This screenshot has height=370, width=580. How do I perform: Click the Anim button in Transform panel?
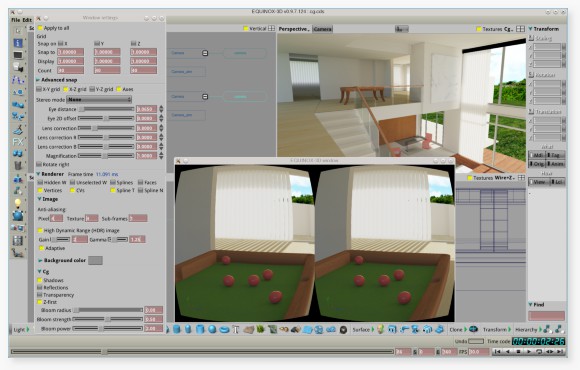[556, 164]
